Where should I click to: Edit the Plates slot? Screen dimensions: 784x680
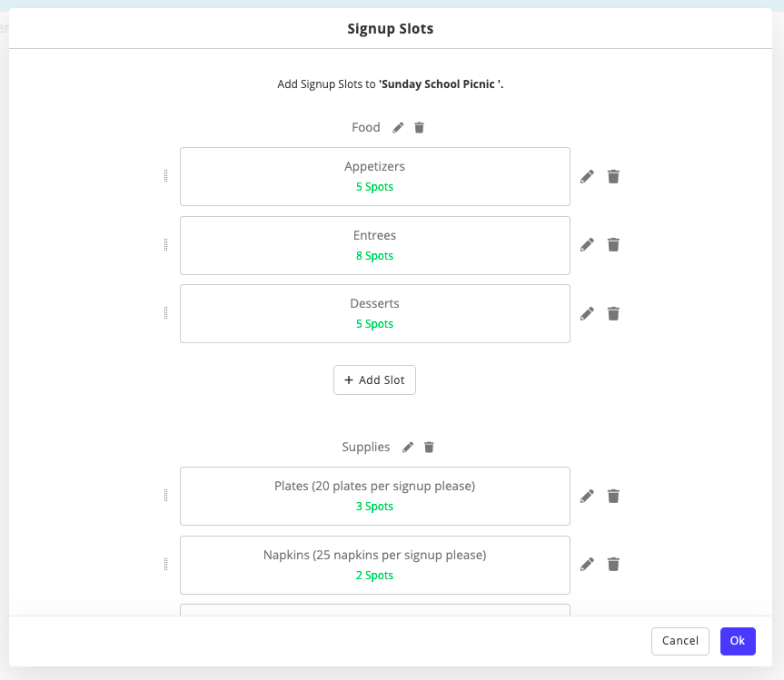[x=587, y=496]
